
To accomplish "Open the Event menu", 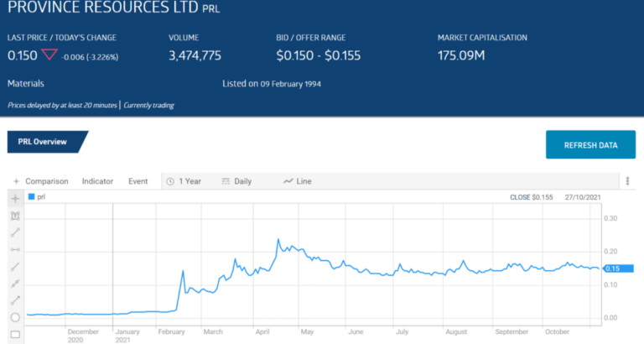I will point(138,181).
